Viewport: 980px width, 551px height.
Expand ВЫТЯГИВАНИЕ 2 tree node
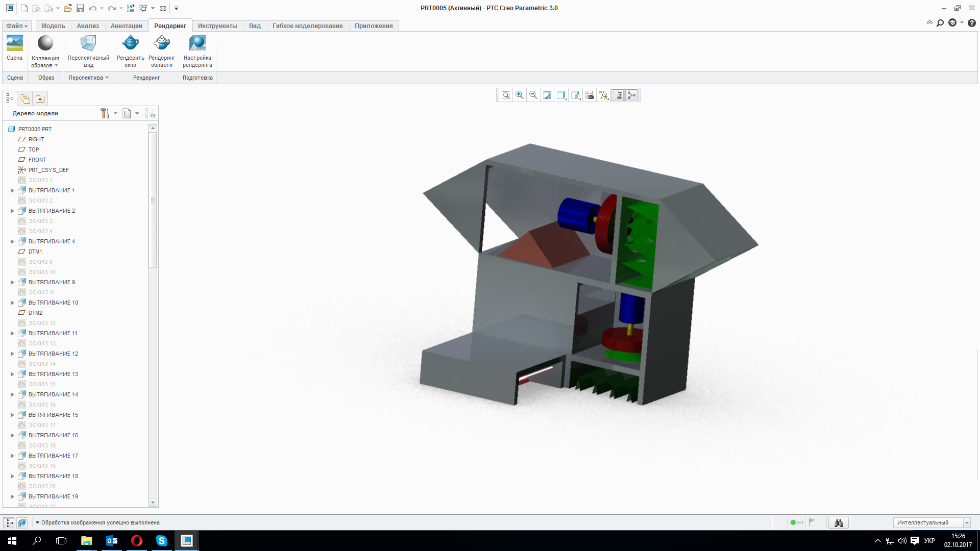[x=12, y=211]
